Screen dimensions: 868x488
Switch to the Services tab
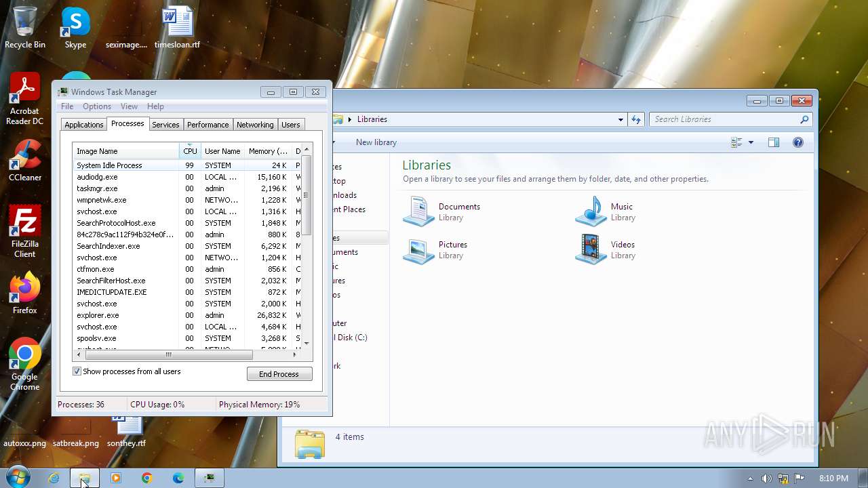pyautogui.click(x=165, y=125)
